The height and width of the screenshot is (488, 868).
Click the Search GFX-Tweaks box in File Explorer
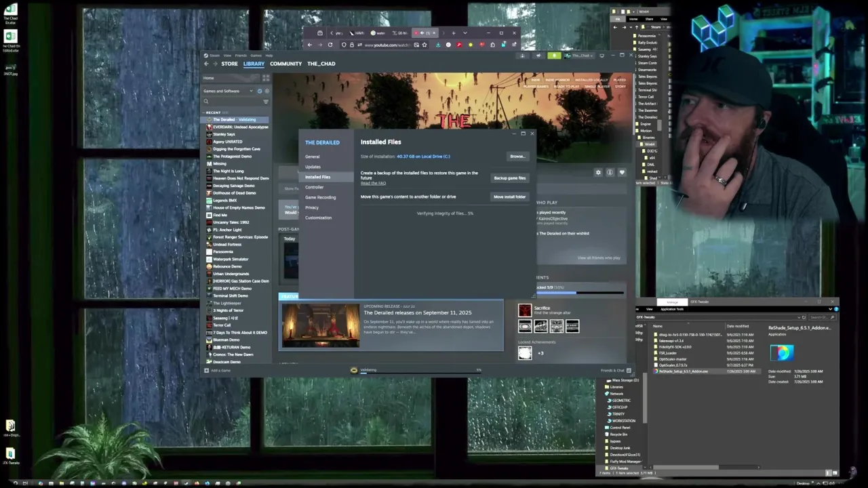point(823,317)
